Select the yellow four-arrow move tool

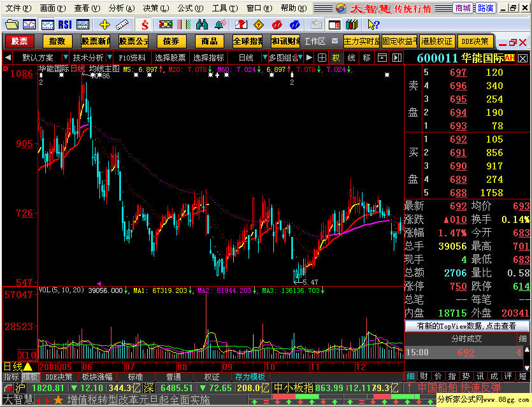(104, 24)
